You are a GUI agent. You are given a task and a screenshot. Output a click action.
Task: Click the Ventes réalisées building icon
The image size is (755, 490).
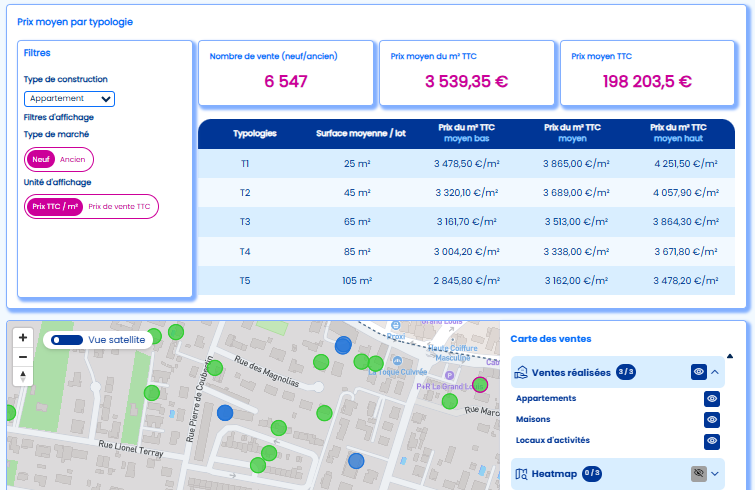point(520,372)
